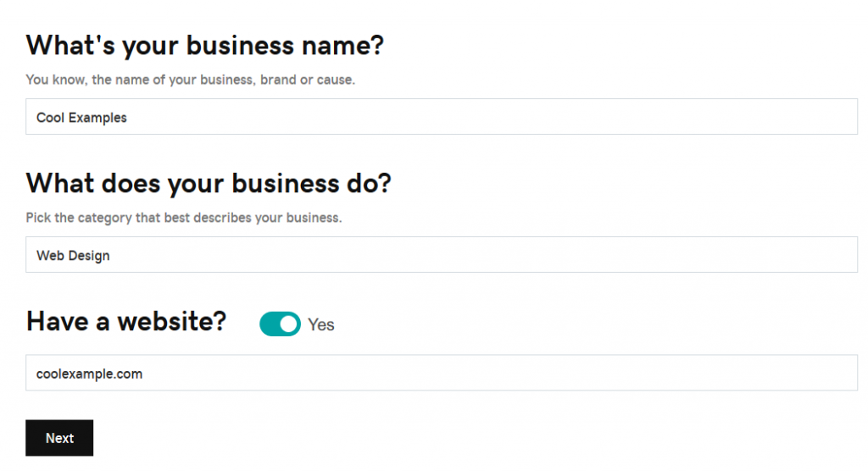Screen dimensions: 868x471
Task: Click the business name input field
Action: tap(441, 117)
